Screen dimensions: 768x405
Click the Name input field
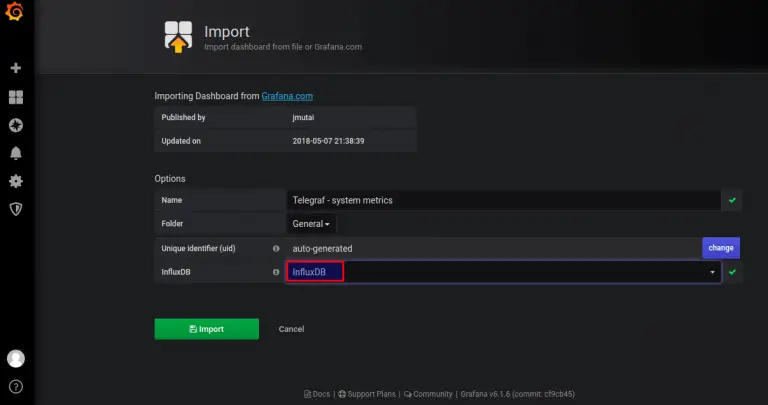[503, 200]
